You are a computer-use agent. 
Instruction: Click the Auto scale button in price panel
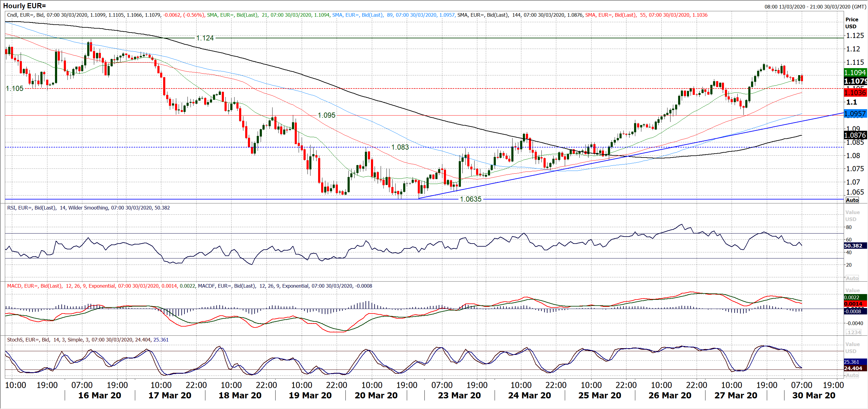pyautogui.click(x=852, y=200)
